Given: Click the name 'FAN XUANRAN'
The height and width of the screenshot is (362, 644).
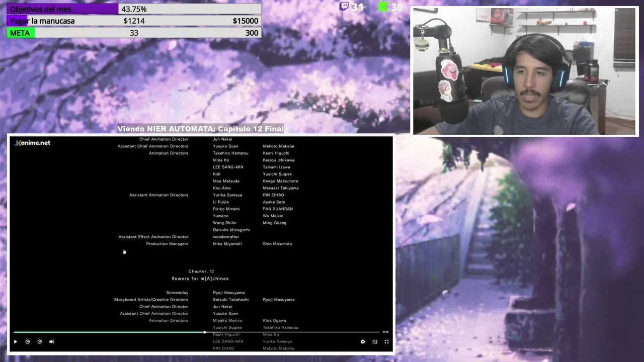Looking at the screenshot, I should (278, 209).
